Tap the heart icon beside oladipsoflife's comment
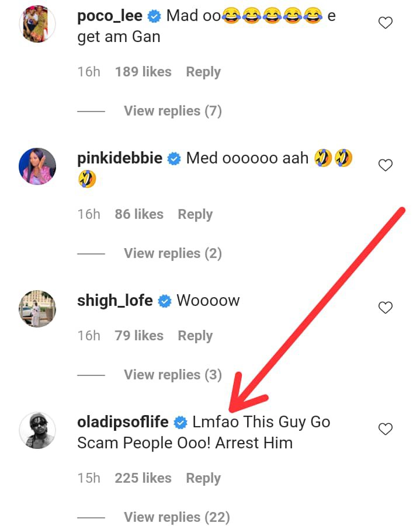This screenshot has height=526, width=420. 386,429
